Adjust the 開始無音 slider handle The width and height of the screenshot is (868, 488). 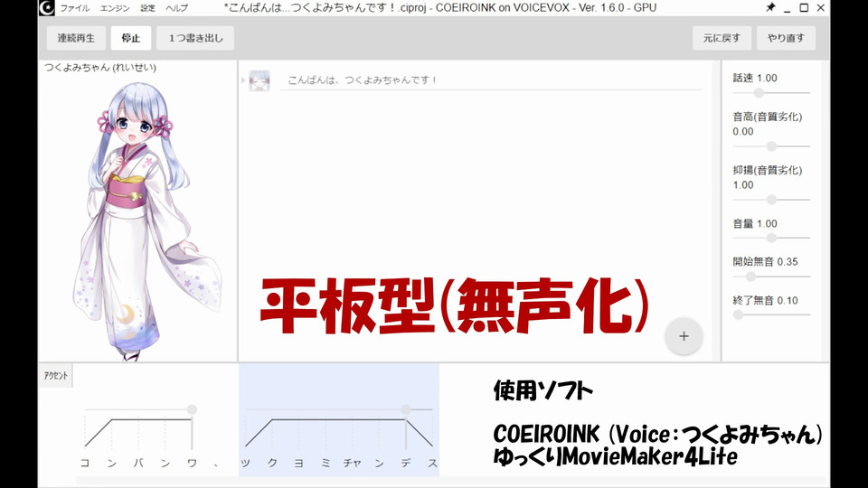click(750, 277)
